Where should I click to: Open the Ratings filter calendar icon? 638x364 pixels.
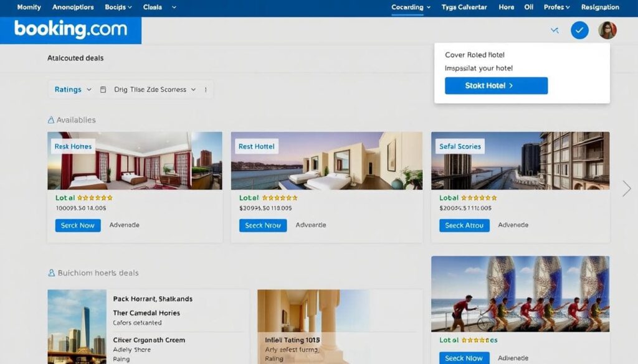(102, 89)
